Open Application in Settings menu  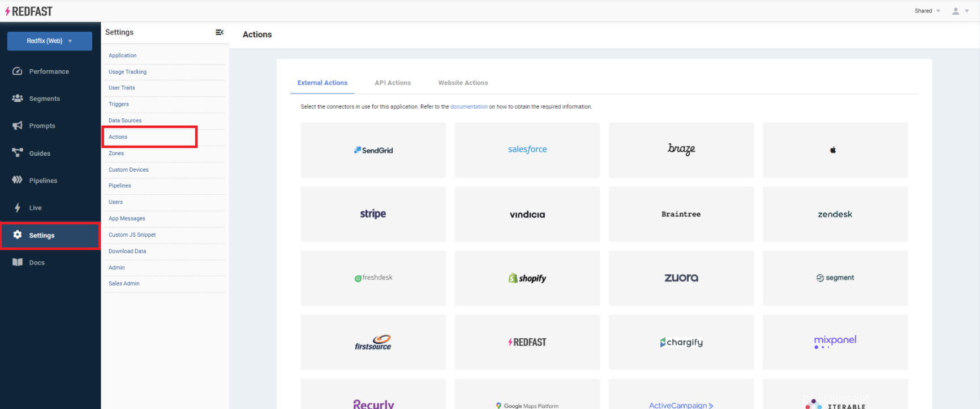123,56
